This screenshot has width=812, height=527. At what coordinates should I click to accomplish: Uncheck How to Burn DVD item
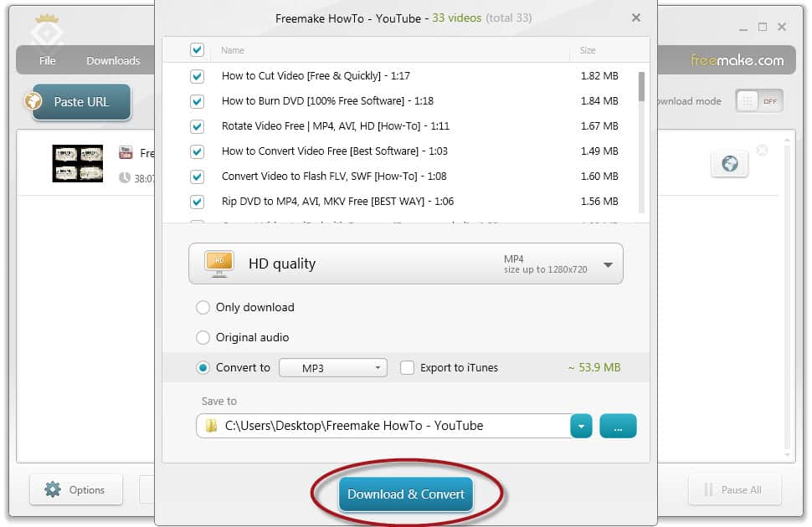197,101
